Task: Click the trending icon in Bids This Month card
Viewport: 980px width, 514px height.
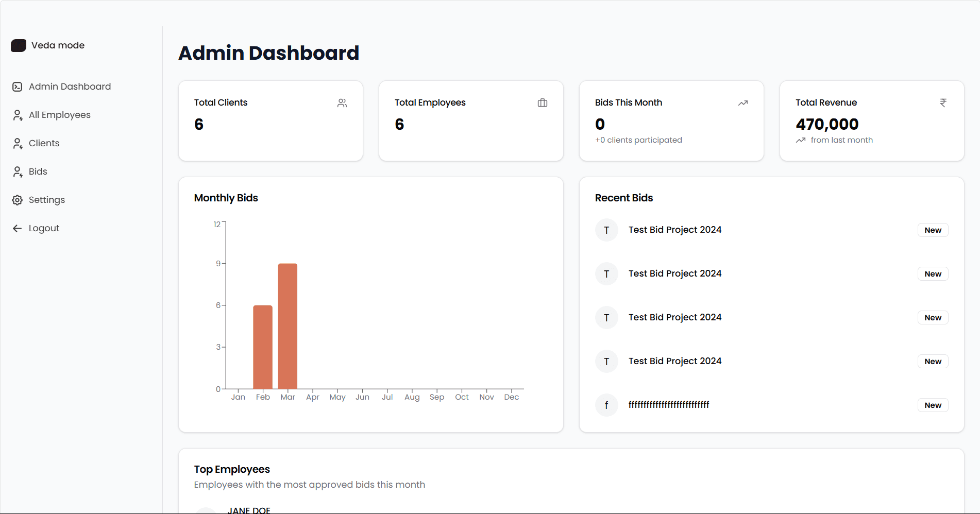Action: click(742, 103)
